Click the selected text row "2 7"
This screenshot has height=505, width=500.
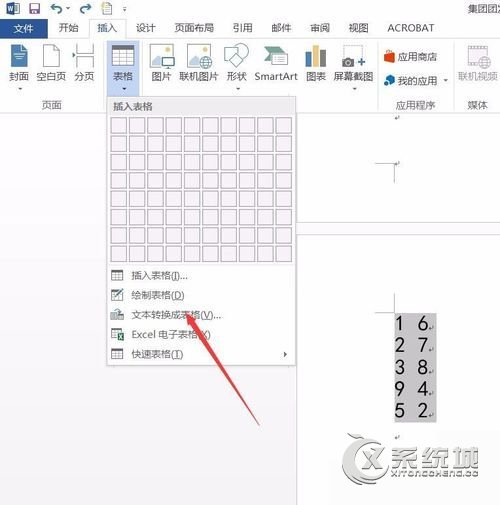click(415, 345)
